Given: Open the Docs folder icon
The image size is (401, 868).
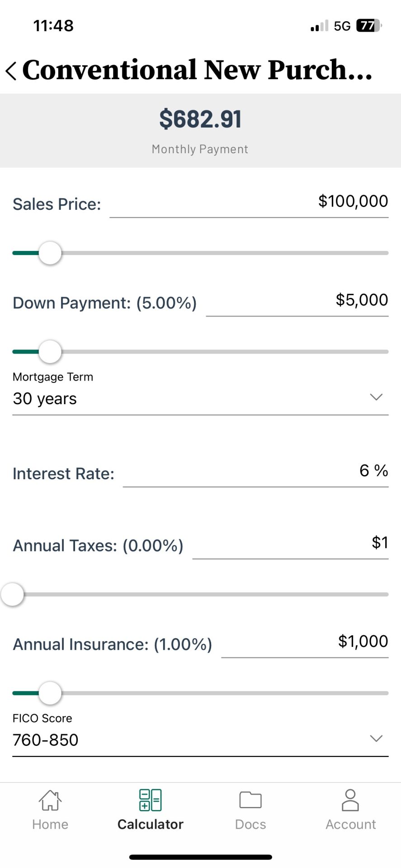Looking at the screenshot, I should click(250, 801).
